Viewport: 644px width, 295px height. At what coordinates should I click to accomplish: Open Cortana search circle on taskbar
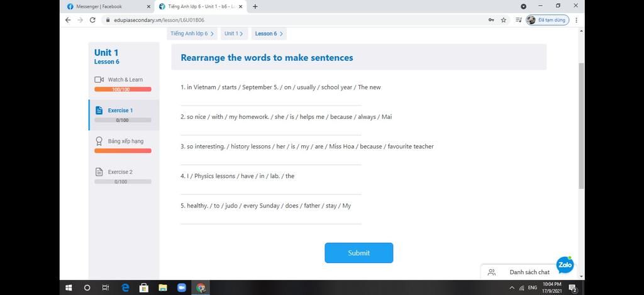pyautogui.click(x=87, y=287)
